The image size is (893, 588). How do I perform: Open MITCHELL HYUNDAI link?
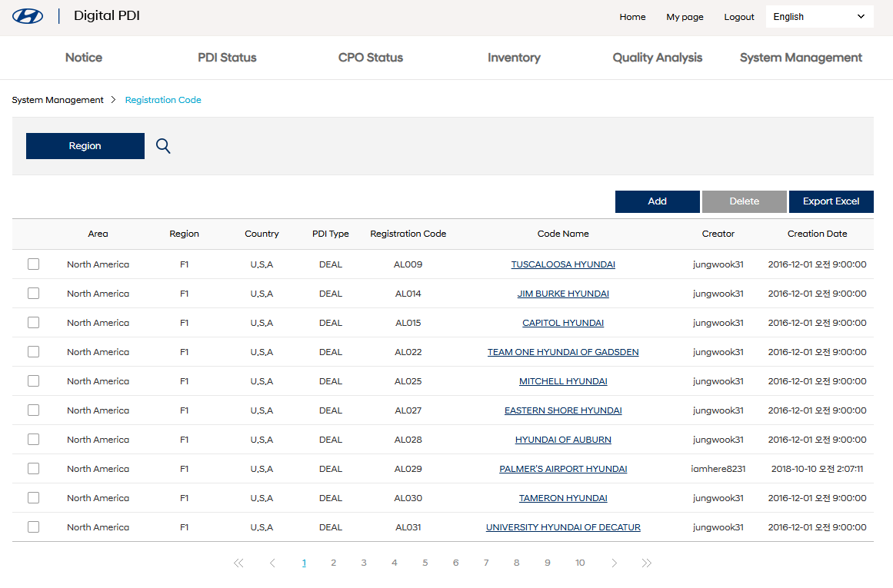[563, 381]
